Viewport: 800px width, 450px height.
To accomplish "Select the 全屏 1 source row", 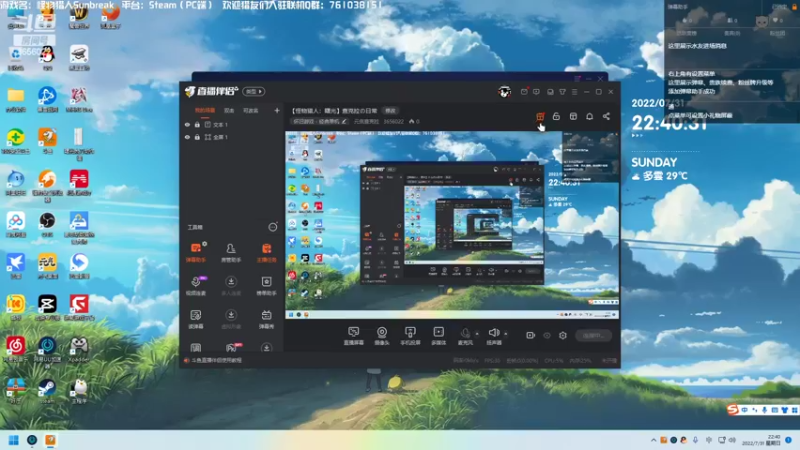I will click(x=232, y=137).
